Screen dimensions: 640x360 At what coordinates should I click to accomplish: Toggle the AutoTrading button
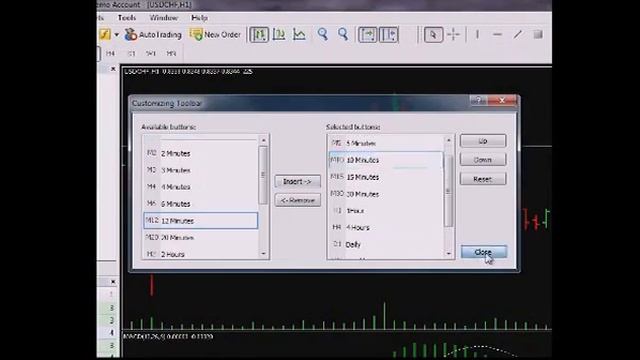point(153,35)
